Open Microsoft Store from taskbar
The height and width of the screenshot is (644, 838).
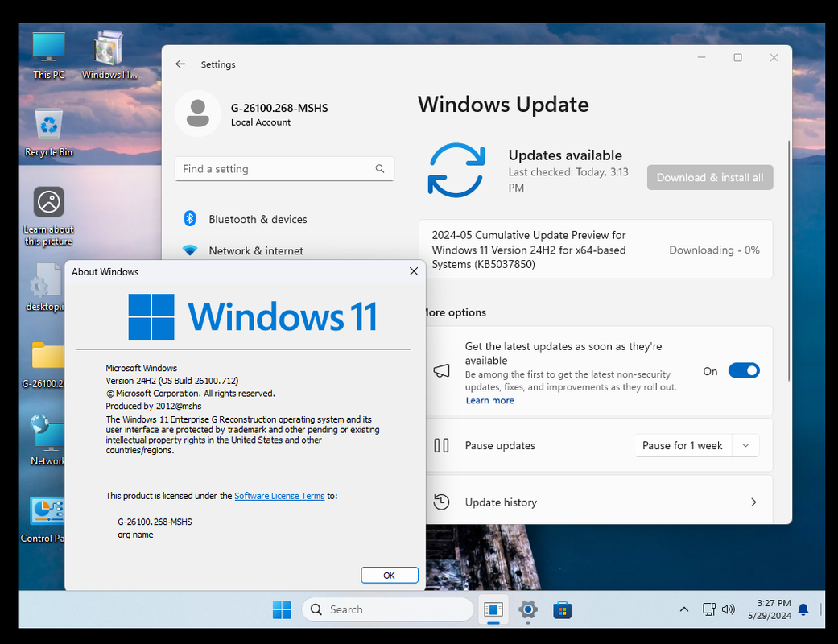click(562, 609)
